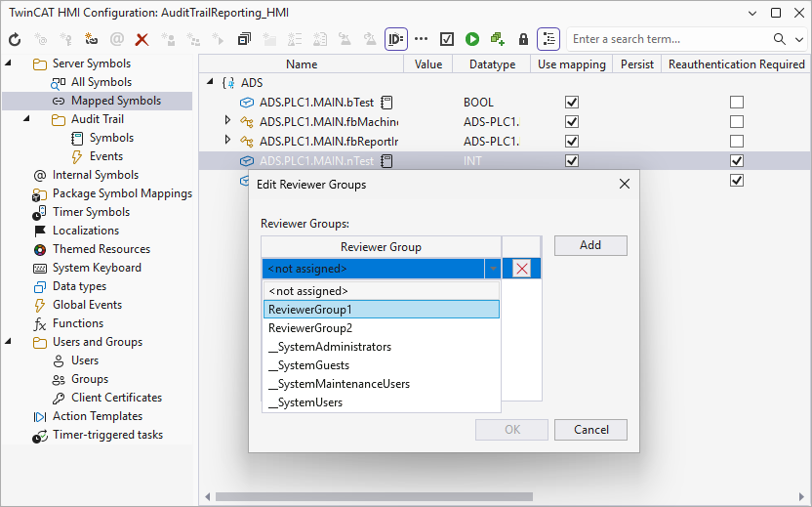The image size is (812, 507).
Task: Click the right arrow of horizontal scrollbar
Action: click(x=802, y=496)
